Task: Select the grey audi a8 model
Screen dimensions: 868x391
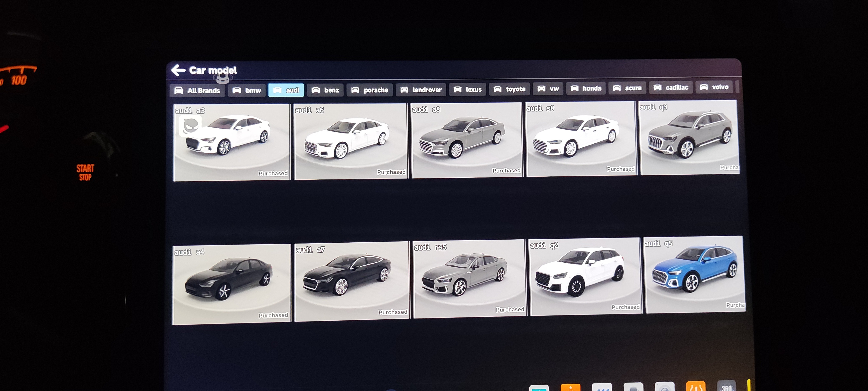Action: coord(467,140)
